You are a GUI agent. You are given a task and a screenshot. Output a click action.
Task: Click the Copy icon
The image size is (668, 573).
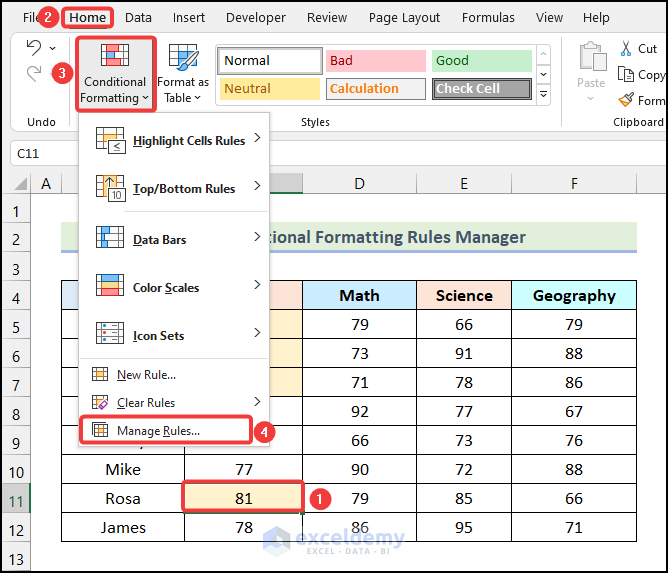pos(626,75)
